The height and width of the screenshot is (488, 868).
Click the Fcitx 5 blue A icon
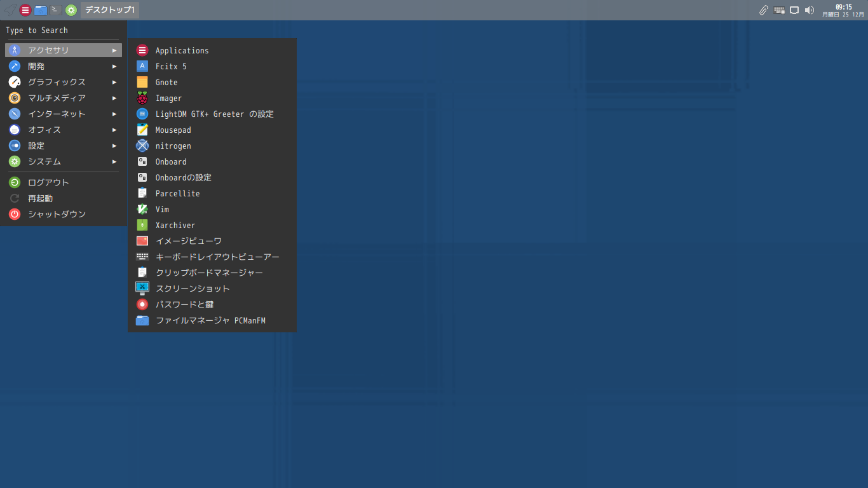point(142,66)
